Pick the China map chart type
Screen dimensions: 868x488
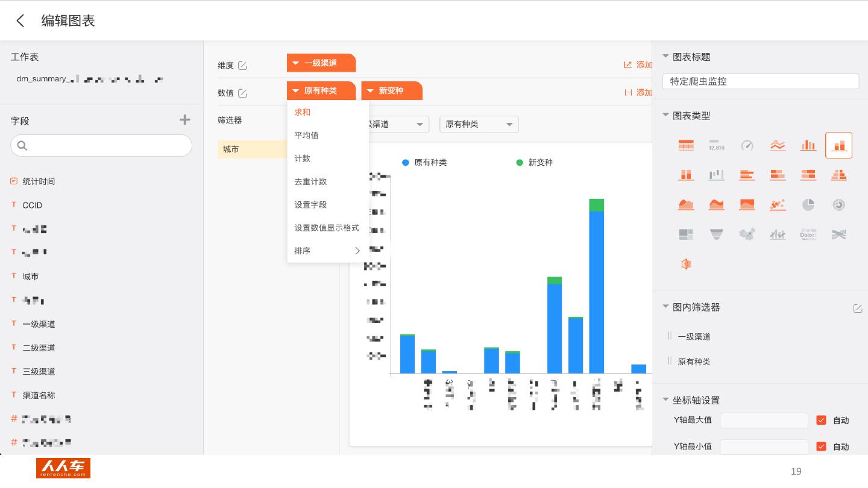click(747, 234)
